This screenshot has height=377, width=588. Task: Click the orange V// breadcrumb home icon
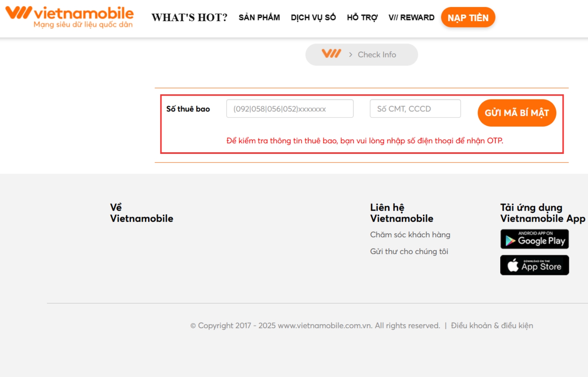point(331,54)
